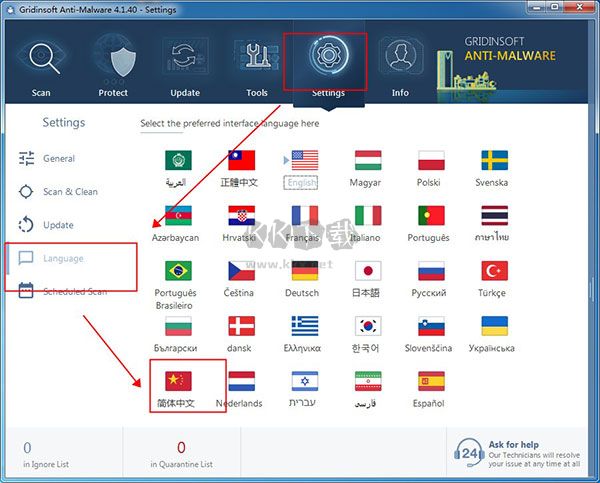The width and height of the screenshot is (600, 483).
Task: Select the Korean flag
Action: point(368,326)
